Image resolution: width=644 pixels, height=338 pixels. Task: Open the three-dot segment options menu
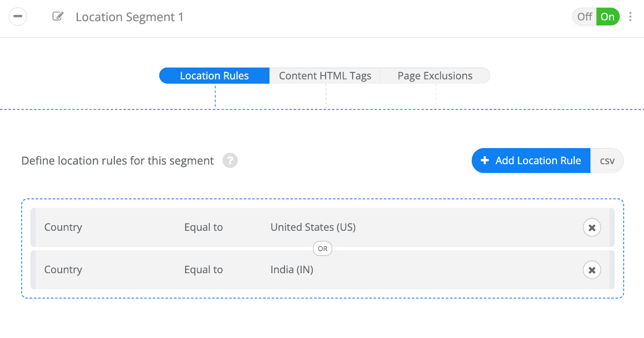(630, 17)
